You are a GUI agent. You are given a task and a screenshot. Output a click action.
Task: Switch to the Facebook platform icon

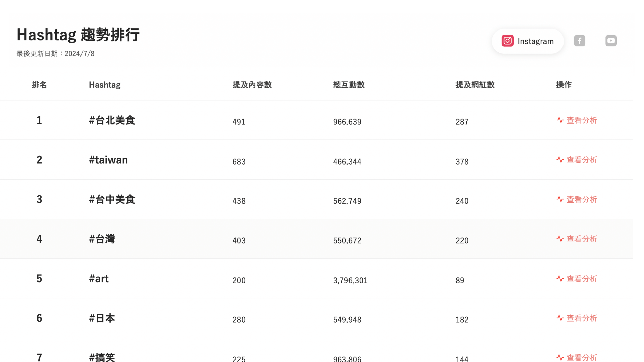coord(579,41)
